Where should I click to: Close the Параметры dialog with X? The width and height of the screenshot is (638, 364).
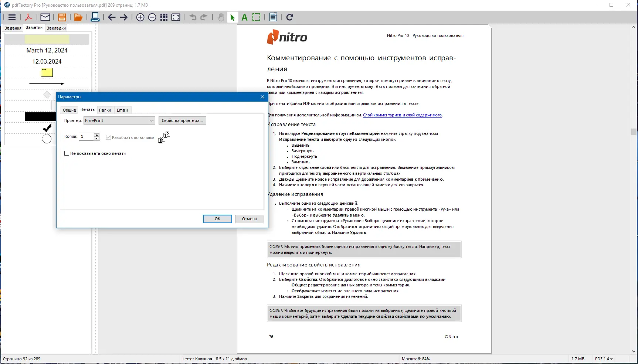[x=262, y=97]
